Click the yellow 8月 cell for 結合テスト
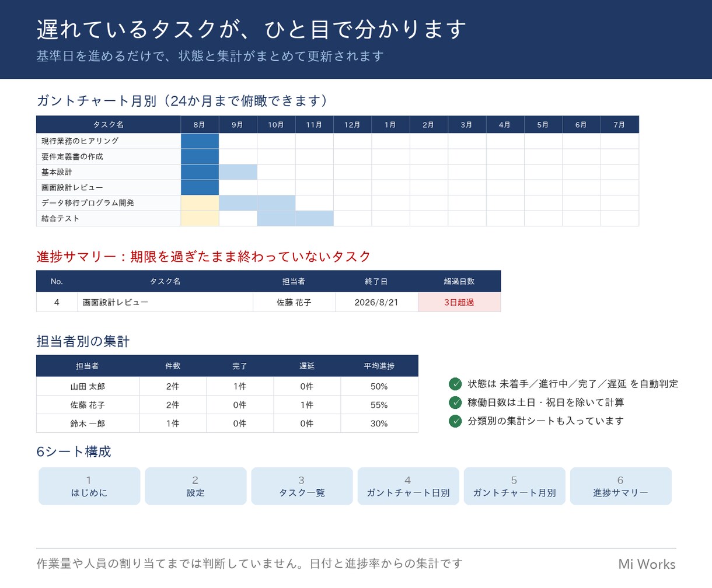 200,218
